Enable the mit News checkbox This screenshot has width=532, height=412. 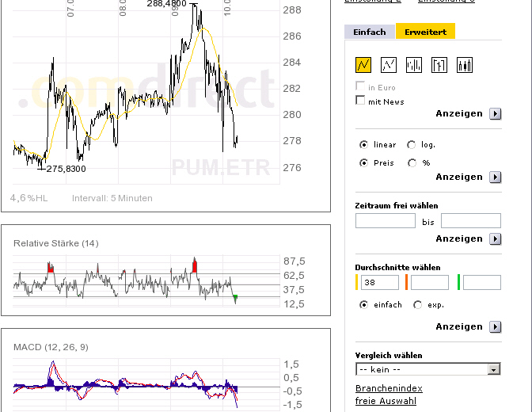360,100
